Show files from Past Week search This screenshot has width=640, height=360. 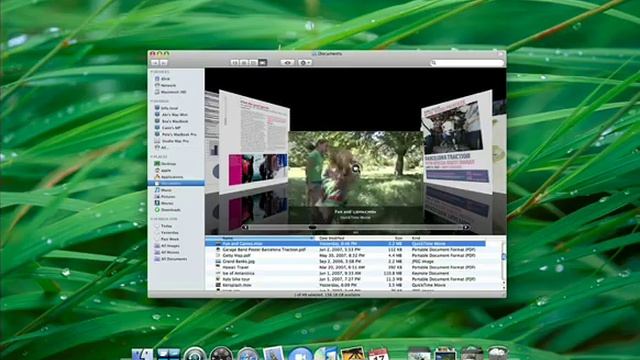click(x=167, y=239)
